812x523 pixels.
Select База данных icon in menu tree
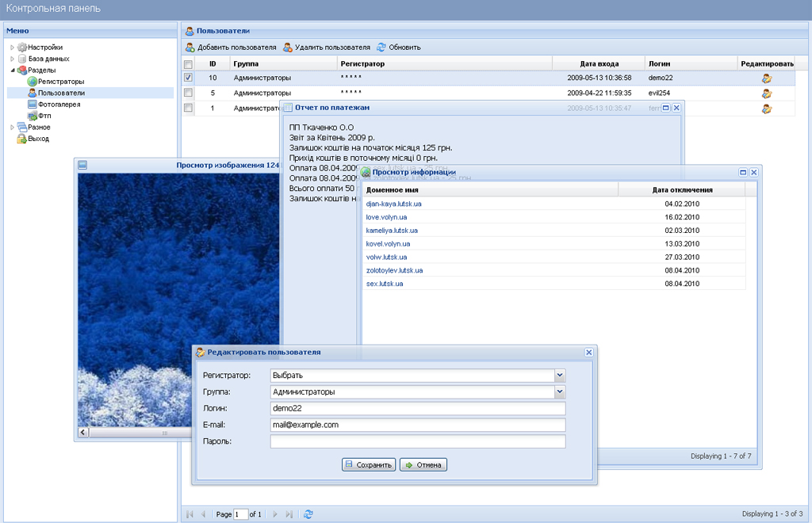(x=21, y=59)
